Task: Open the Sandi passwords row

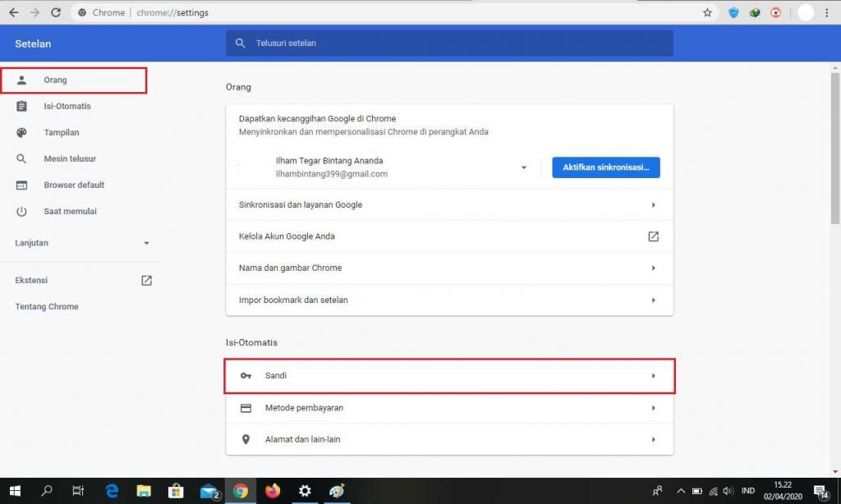Action: pyautogui.click(x=449, y=376)
